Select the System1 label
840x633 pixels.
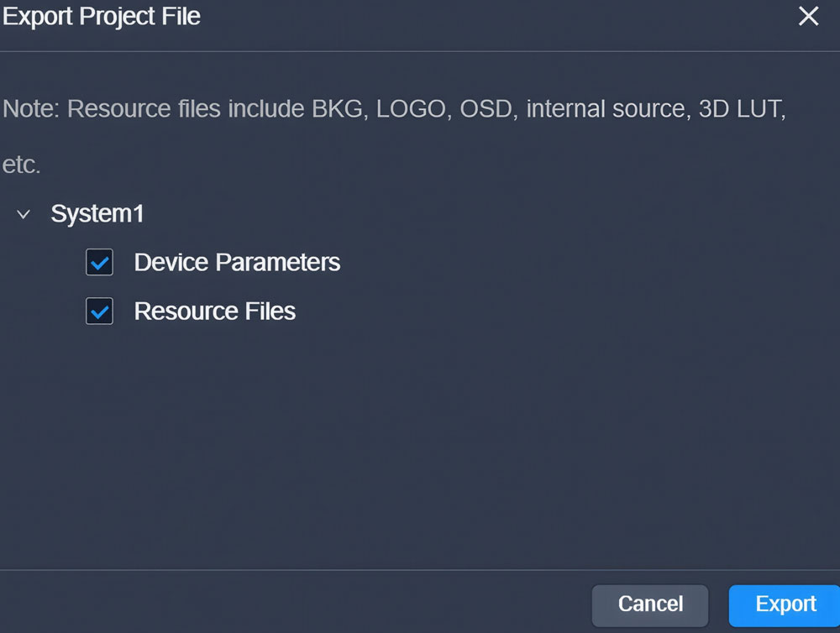coord(97,213)
